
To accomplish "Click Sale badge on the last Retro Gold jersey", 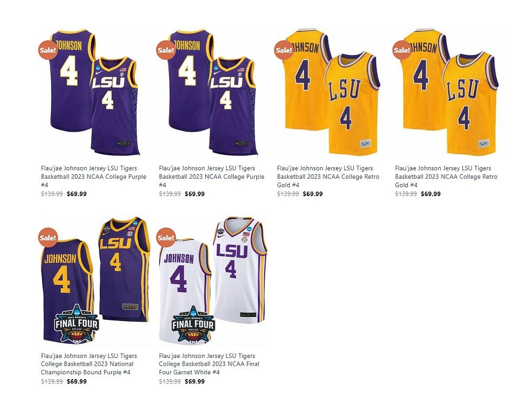I will [x=402, y=50].
